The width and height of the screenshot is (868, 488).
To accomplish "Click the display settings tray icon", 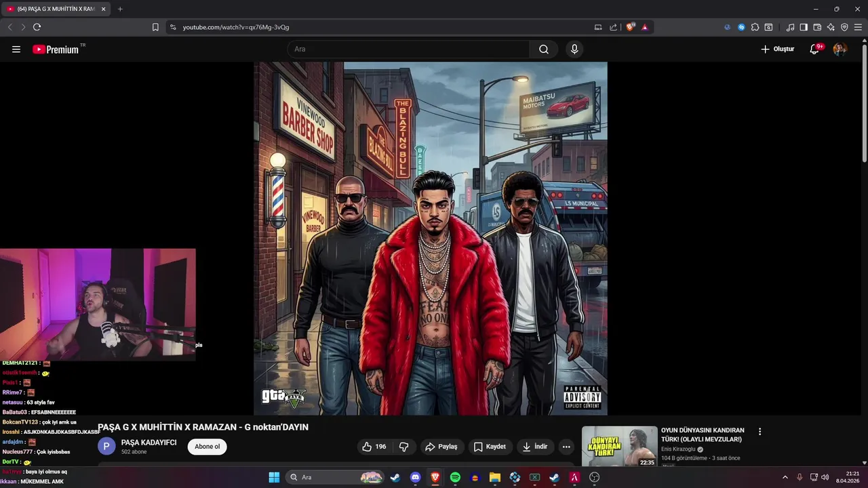I will pyautogui.click(x=814, y=477).
